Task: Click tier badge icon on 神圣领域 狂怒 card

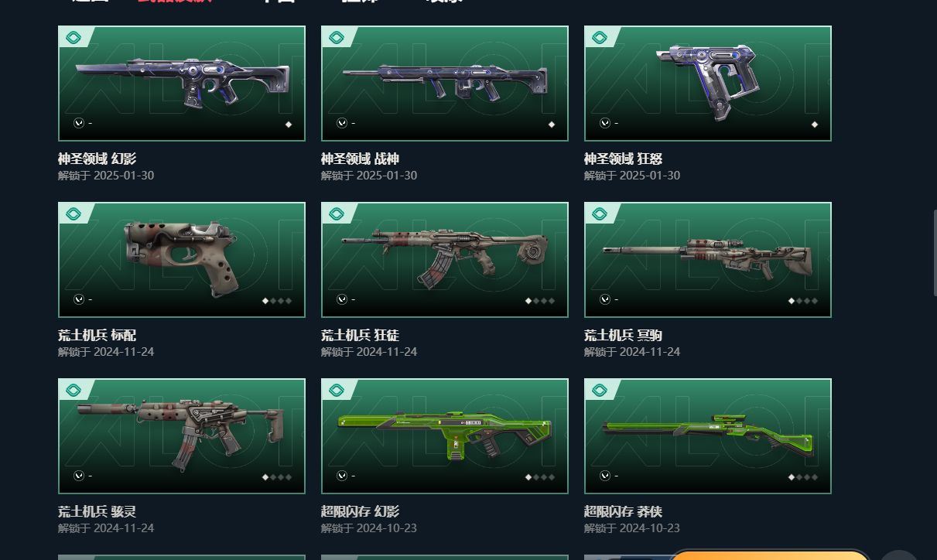Action: tap(600, 37)
